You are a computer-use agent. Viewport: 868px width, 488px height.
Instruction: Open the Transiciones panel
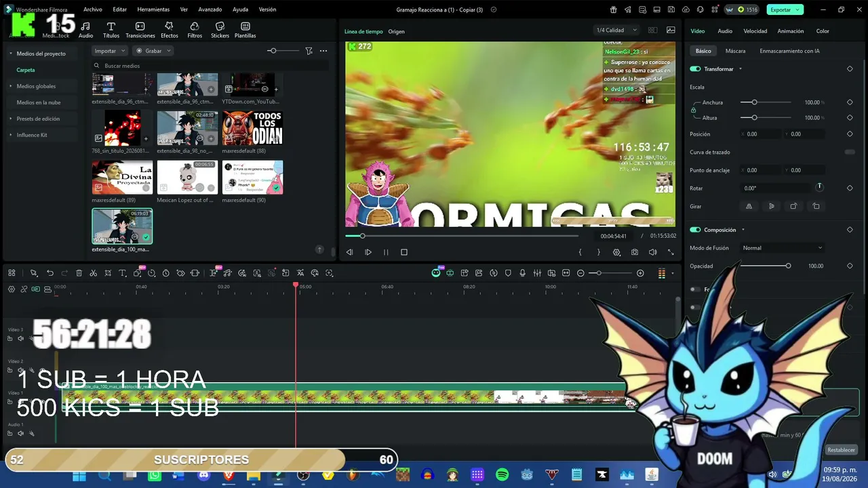pos(140,30)
